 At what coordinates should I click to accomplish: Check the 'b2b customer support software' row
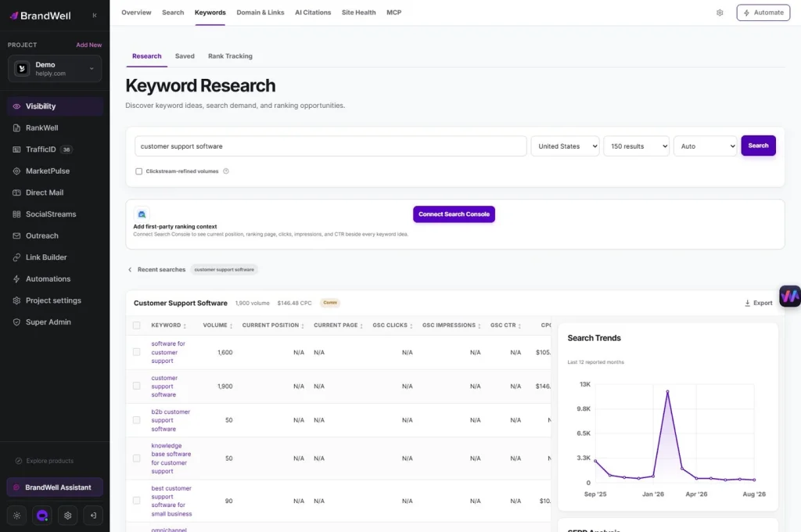[x=136, y=420]
